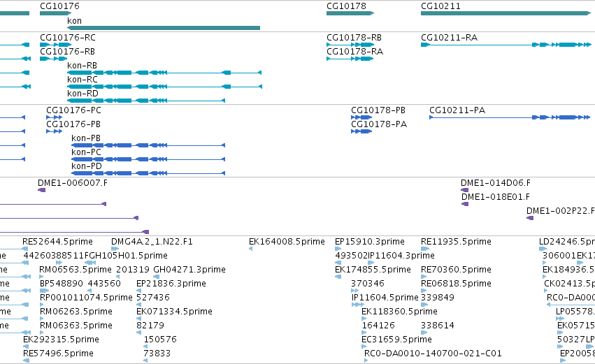Click the DME1-006O07.F feature label
Viewport: 595px width, 364px height.
(x=73, y=183)
